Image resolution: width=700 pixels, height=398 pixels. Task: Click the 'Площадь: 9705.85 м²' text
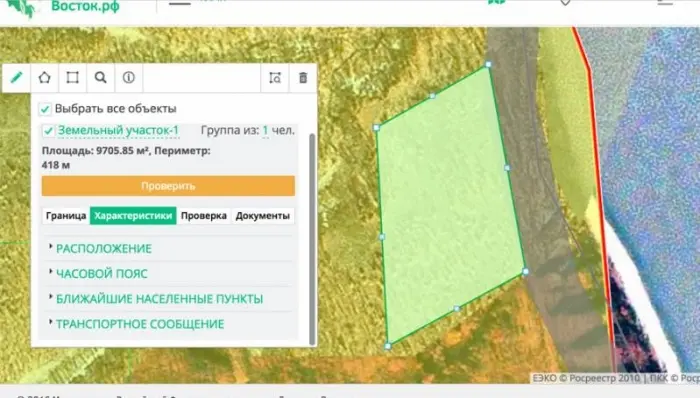pos(95,151)
